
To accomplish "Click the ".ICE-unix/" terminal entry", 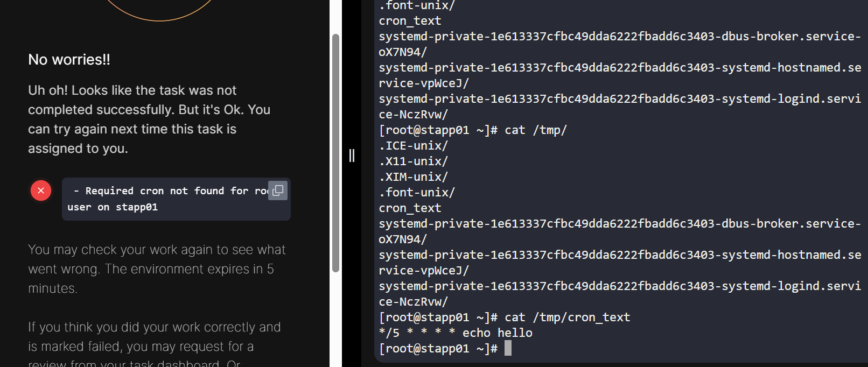I will click(x=414, y=146).
